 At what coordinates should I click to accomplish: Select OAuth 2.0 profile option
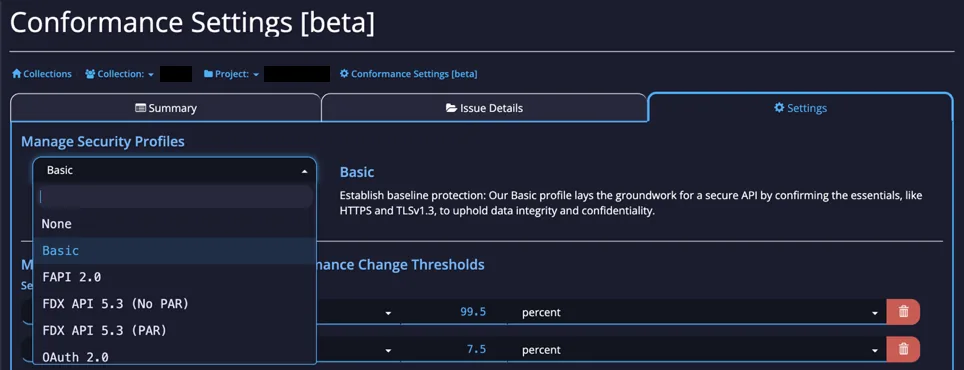[x=175, y=356]
